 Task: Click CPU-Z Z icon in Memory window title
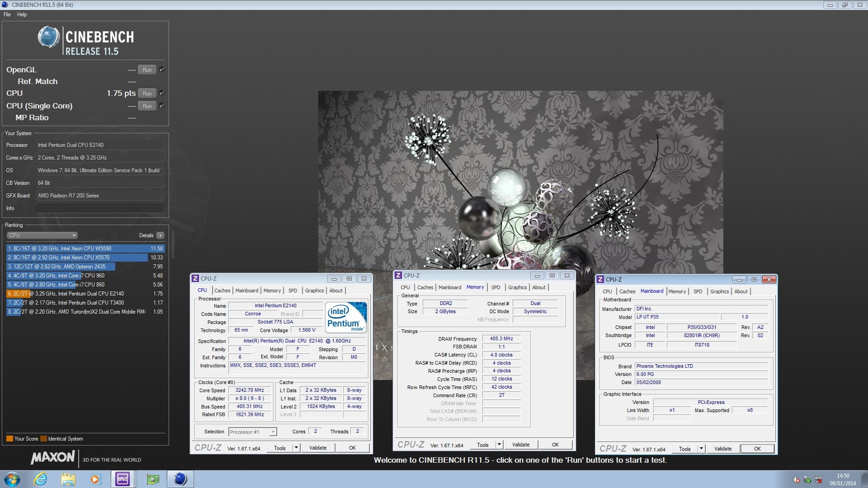(398, 275)
